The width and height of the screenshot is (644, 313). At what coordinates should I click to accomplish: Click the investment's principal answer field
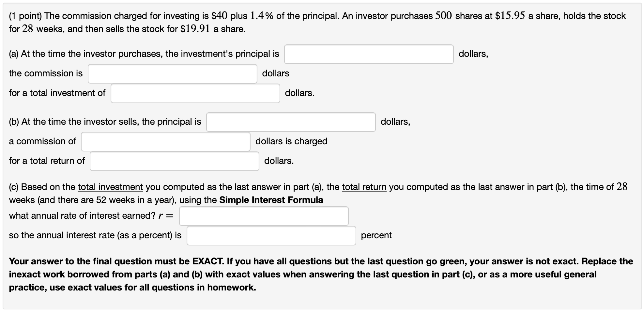369,54
